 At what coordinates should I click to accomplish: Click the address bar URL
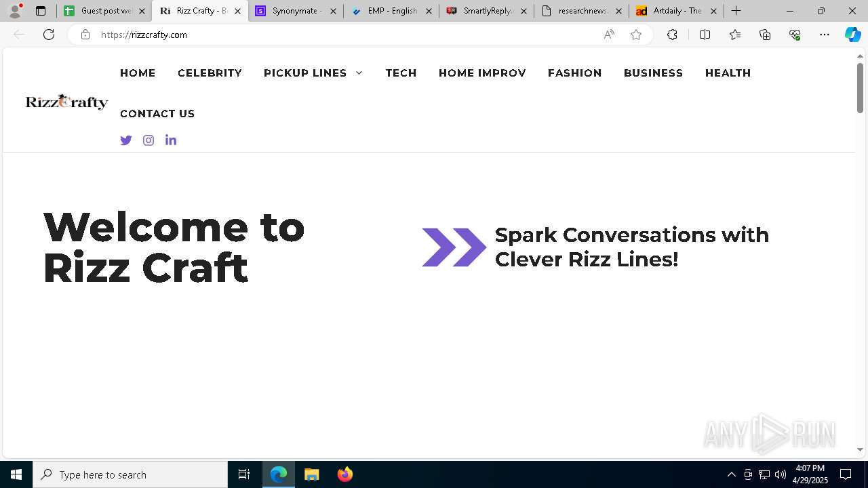point(144,35)
